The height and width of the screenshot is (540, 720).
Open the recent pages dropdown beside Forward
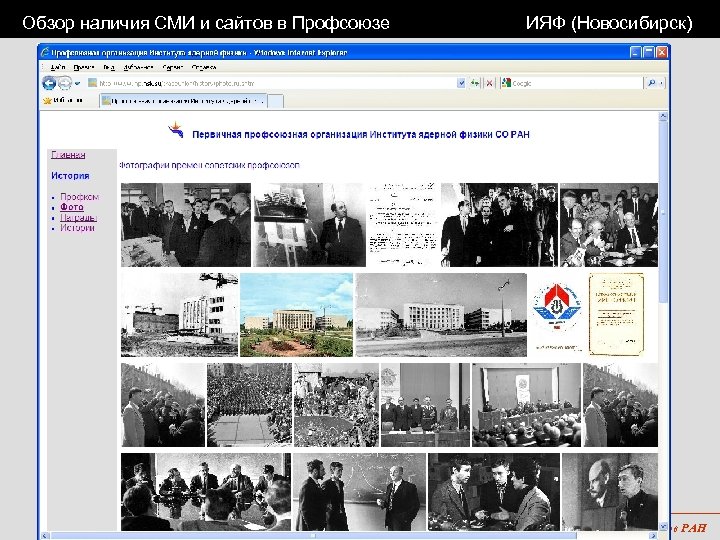point(77,83)
